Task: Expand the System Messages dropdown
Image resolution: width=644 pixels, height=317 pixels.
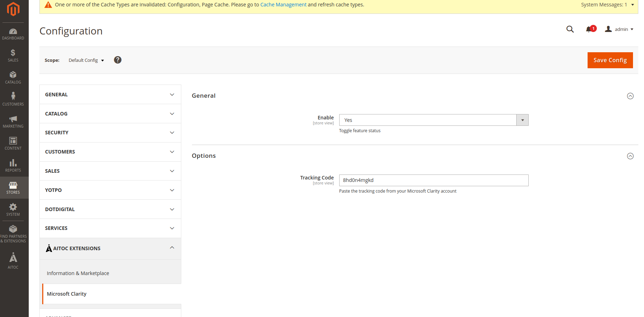Action: coord(607,5)
